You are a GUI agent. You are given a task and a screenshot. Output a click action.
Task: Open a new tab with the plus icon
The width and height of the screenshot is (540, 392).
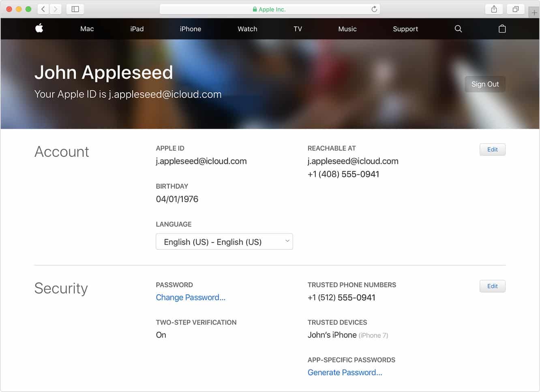(x=534, y=12)
